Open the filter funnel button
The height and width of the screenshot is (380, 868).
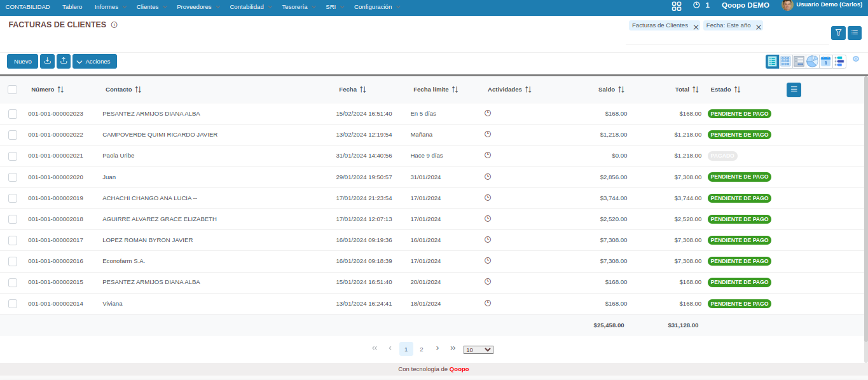838,32
